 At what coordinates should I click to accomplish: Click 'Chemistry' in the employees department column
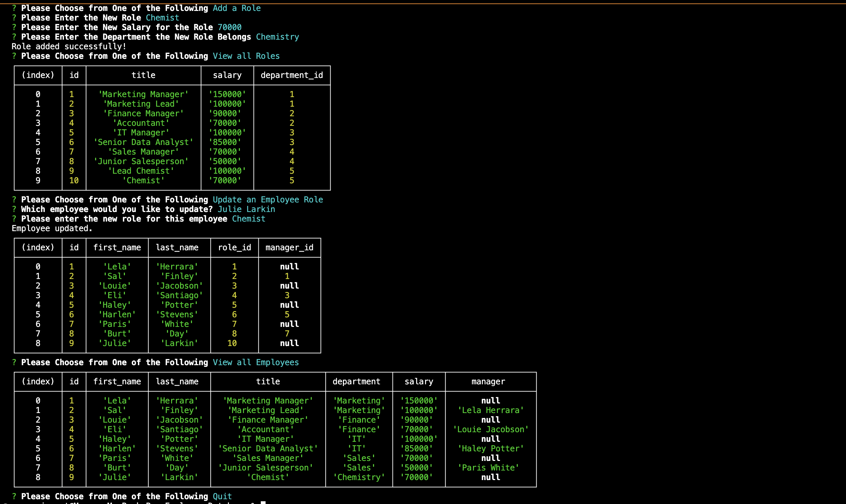[359, 477]
